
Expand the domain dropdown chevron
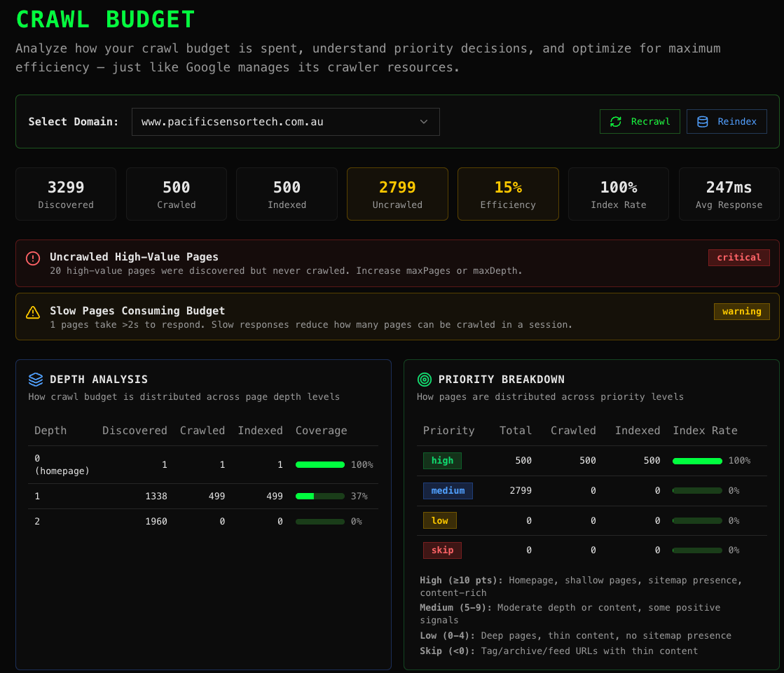coord(423,121)
